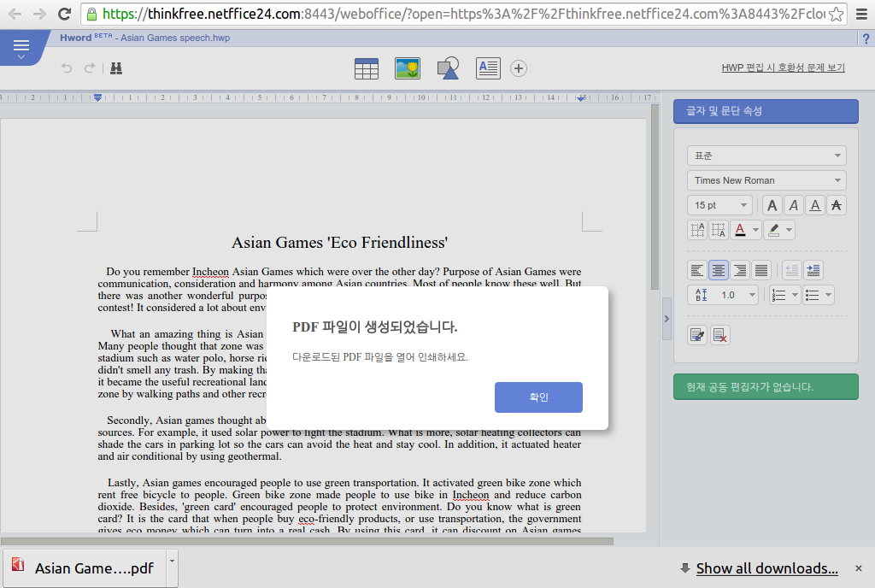Image resolution: width=875 pixels, height=588 pixels.
Task: Open the font color dropdown arrow
Action: [x=755, y=230]
